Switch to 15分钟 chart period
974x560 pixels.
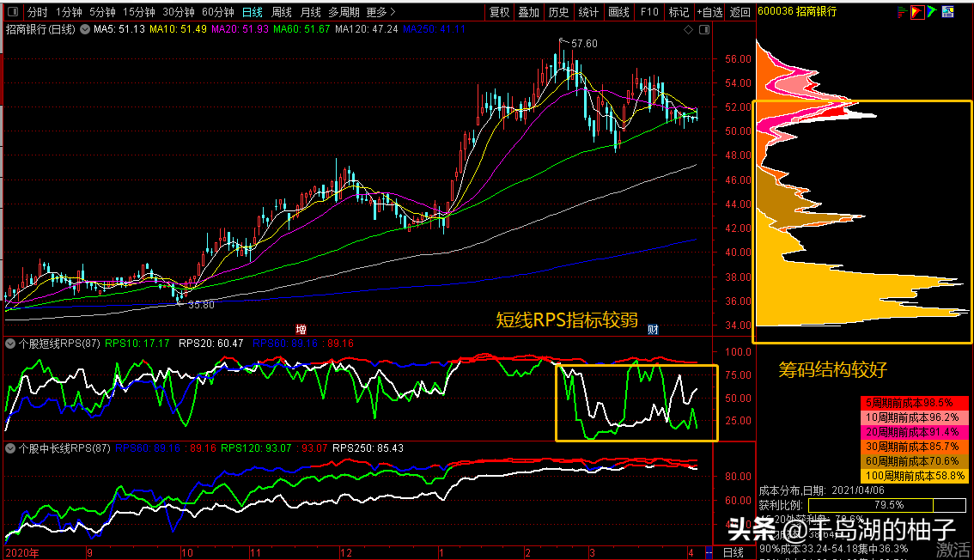(138, 12)
